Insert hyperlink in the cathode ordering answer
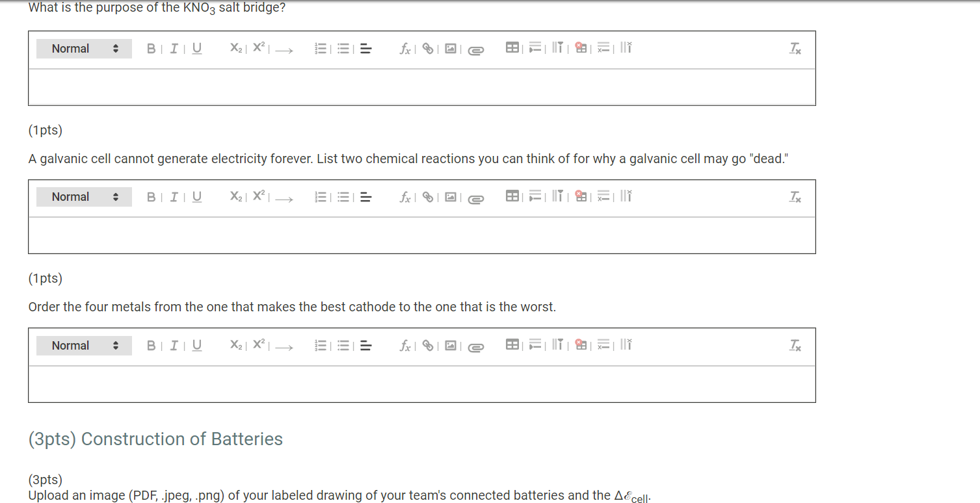The width and height of the screenshot is (980, 503). 428,346
